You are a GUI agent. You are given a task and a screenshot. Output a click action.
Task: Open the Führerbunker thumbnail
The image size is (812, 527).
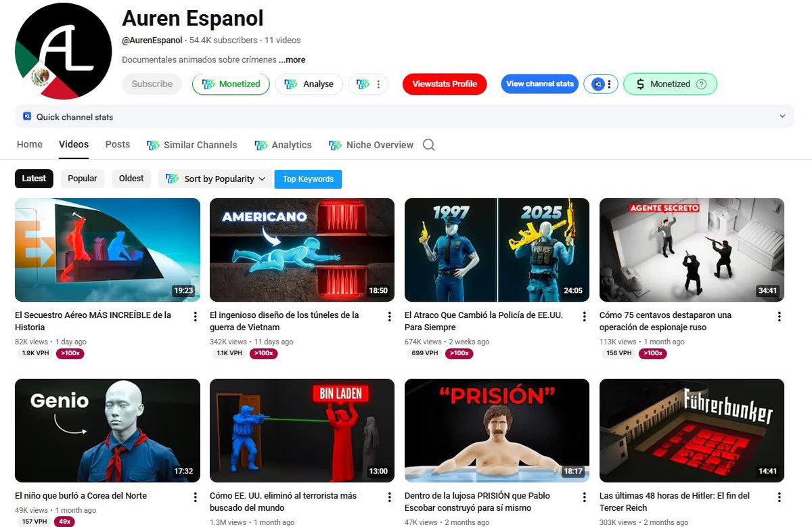[692, 430]
